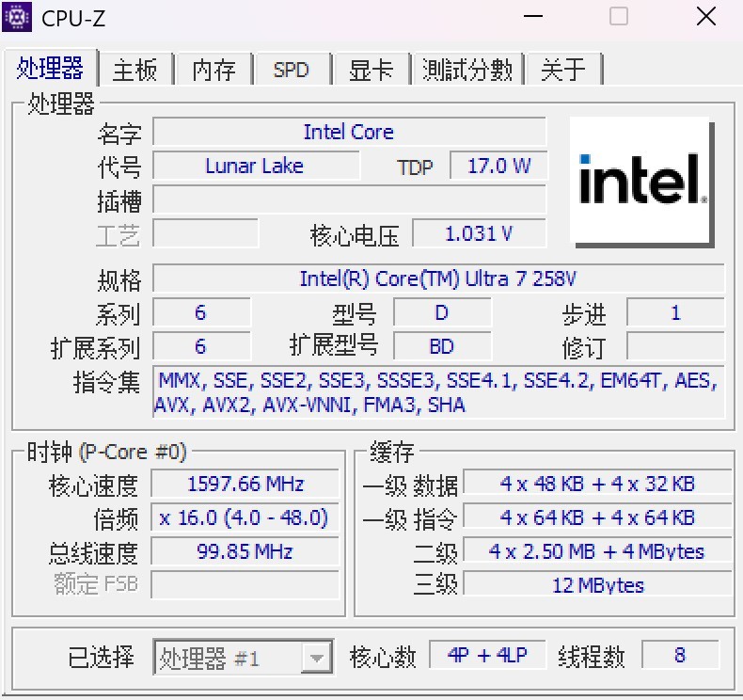Open the 显卡 tab

coord(371,71)
